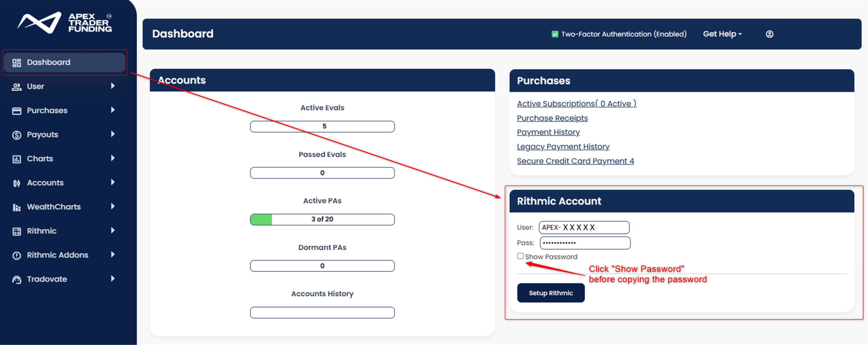Open the Active Subscriptions link
This screenshot has width=868, height=345.
(576, 104)
